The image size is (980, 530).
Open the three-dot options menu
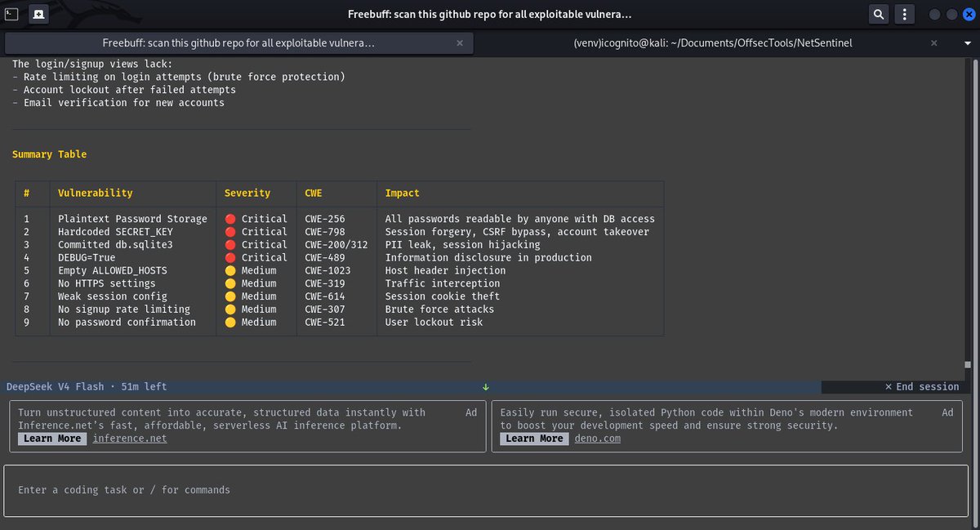[904, 14]
